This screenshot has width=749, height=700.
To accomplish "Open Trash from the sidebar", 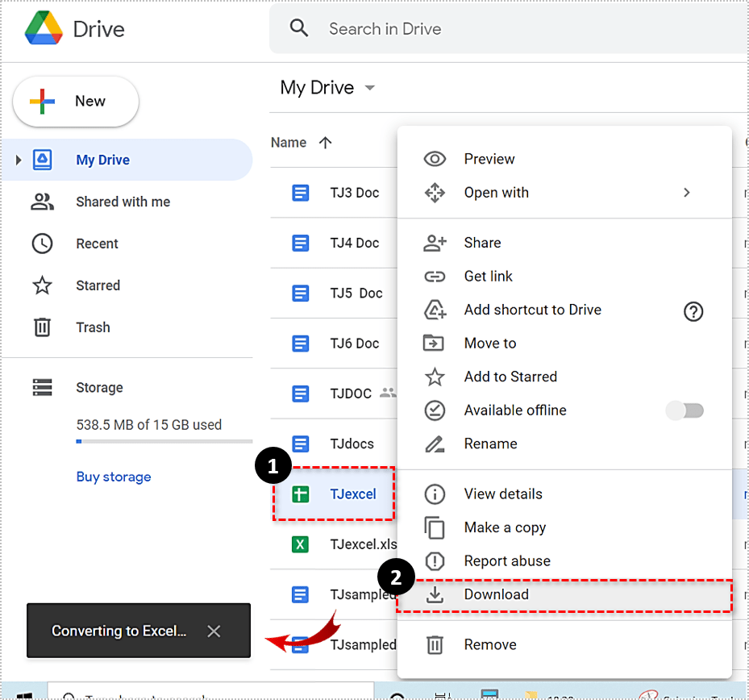I will [x=93, y=327].
